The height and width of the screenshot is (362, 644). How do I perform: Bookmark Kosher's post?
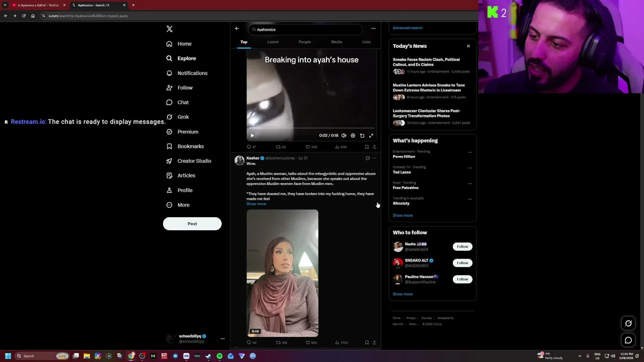[367, 342]
